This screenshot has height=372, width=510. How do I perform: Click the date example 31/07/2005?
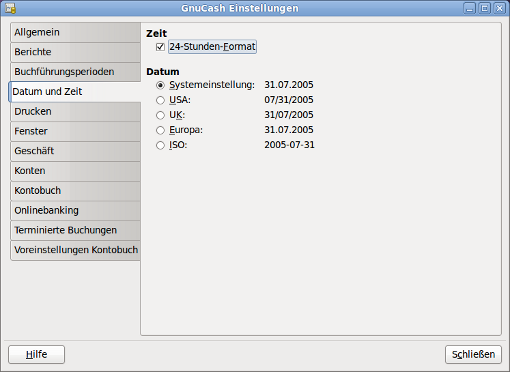click(x=289, y=115)
